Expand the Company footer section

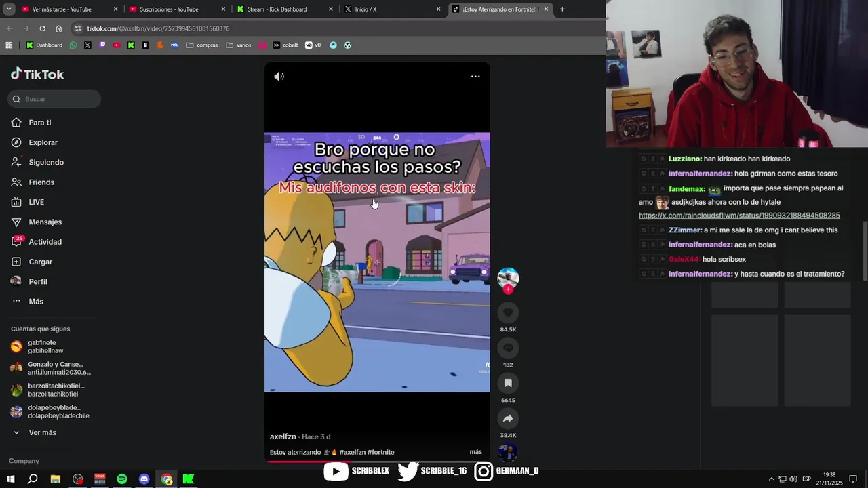(24, 461)
